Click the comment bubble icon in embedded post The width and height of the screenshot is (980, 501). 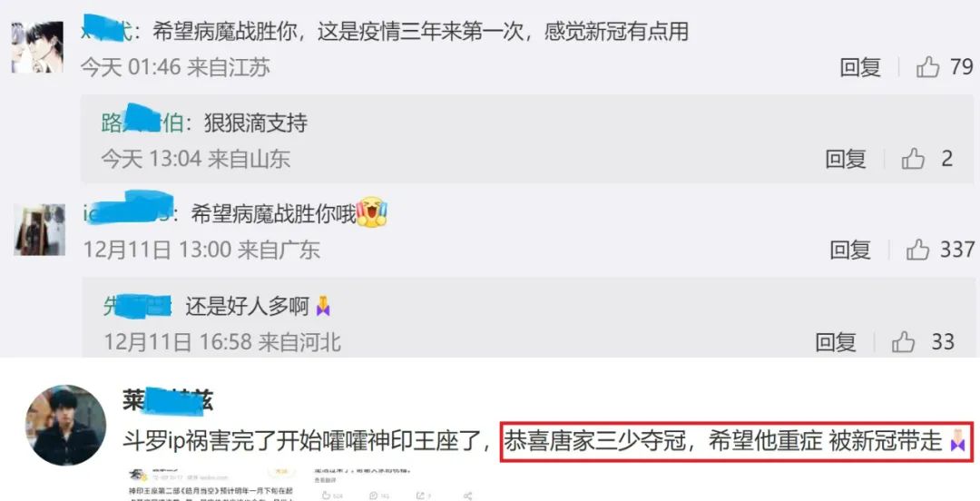[x=373, y=496]
